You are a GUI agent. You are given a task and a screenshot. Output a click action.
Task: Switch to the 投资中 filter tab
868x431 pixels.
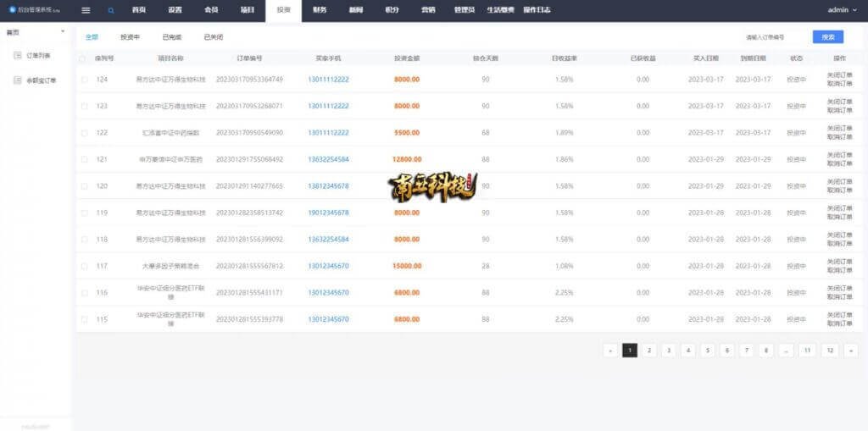pyautogui.click(x=130, y=37)
